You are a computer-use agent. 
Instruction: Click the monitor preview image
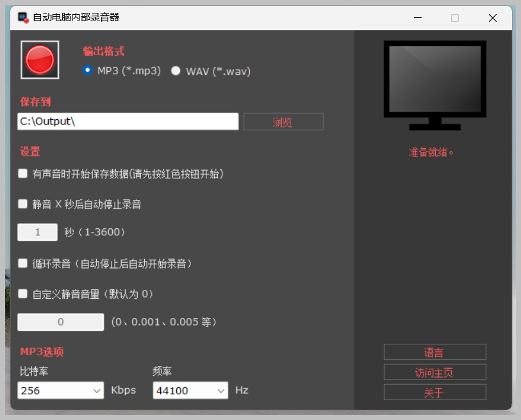click(x=434, y=85)
